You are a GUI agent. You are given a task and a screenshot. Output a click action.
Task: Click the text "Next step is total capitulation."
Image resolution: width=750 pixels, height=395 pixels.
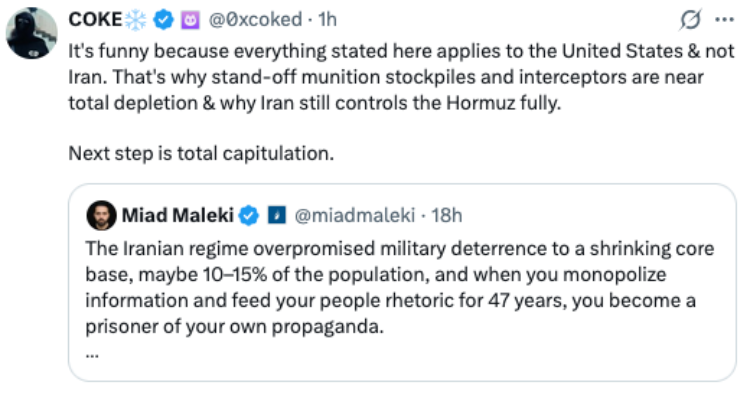(201, 154)
